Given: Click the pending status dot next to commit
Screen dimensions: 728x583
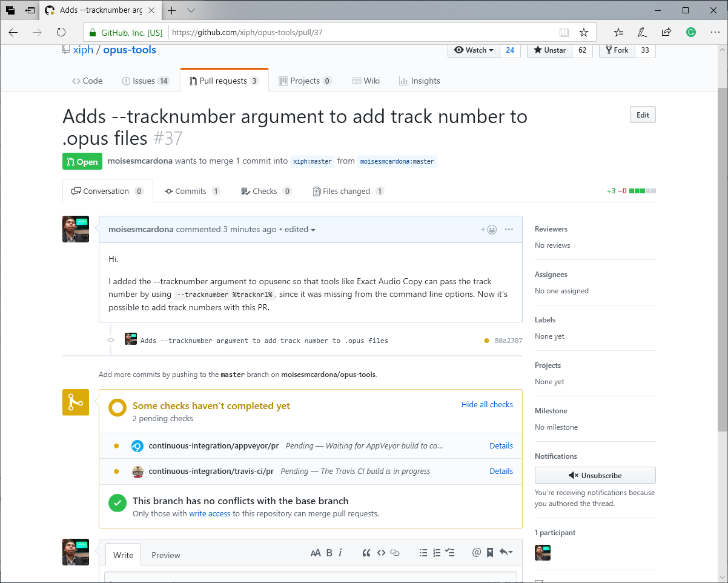Looking at the screenshot, I should [x=486, y=341].
